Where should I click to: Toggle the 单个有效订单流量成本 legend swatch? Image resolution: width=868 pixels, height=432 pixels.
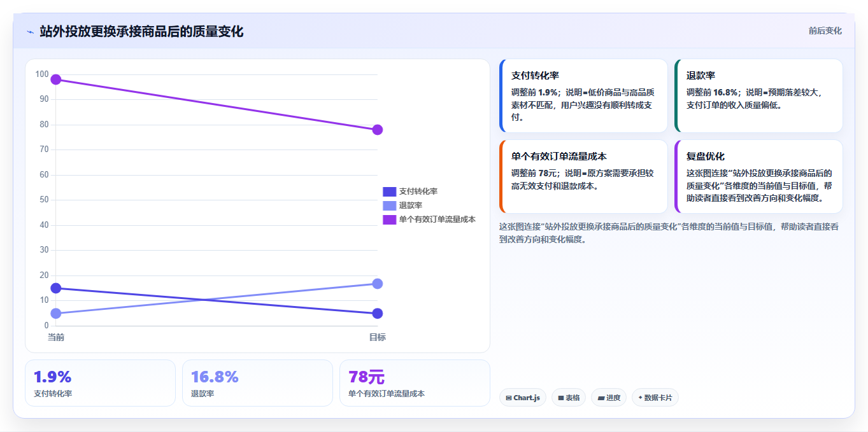point(389,219)
